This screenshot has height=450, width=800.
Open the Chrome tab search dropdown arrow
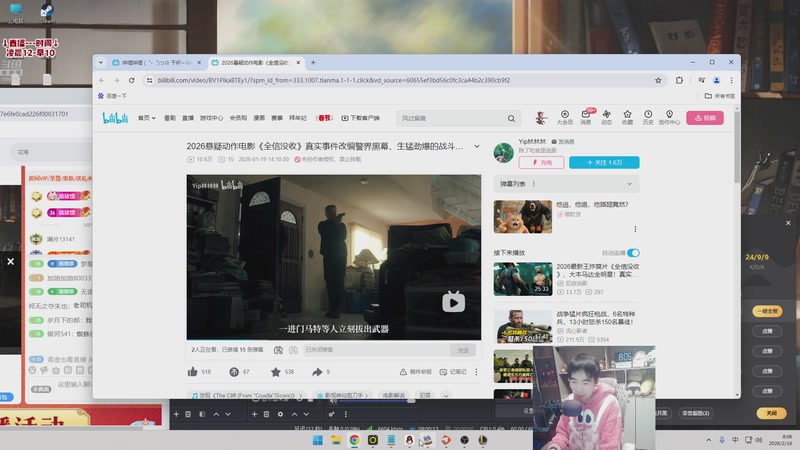(x=101, y=62)
